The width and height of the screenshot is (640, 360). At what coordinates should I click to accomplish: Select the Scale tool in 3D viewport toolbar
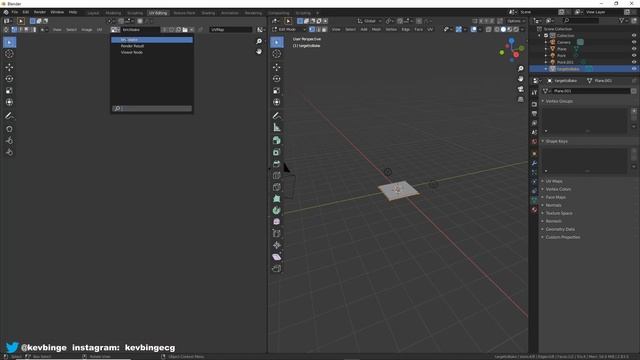click(277, 91)
